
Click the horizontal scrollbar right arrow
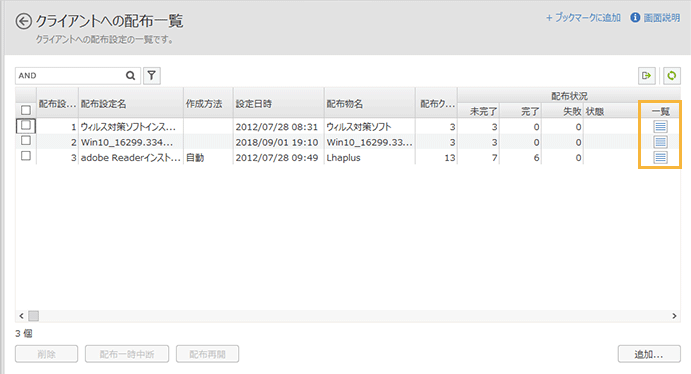[674, 316]
